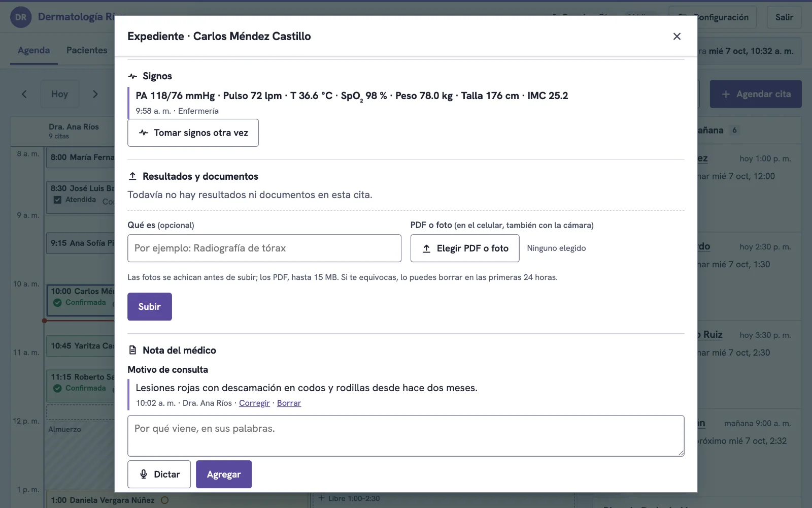Choose Elegir PDF o foto
Viewport: 812px width, 508px height.
pos(464,248)
